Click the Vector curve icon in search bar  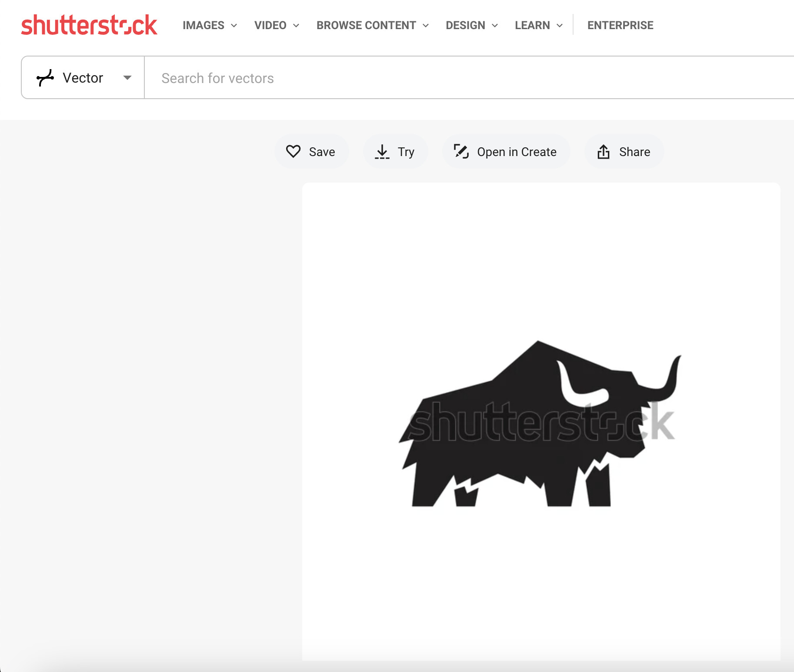tap(45, 78)
